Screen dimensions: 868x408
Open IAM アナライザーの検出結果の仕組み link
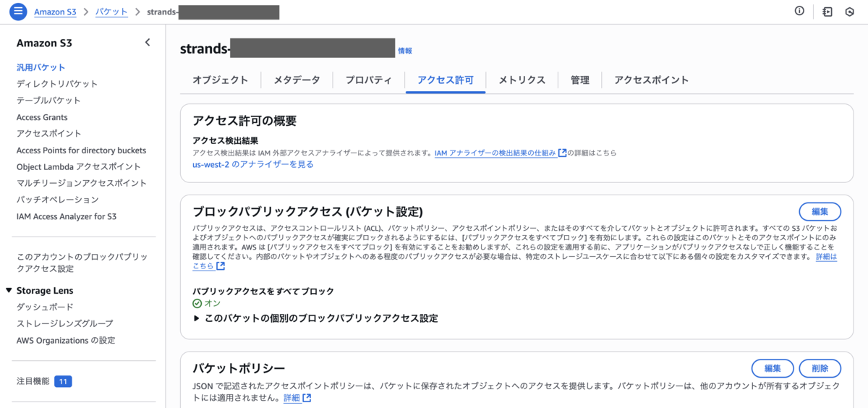[500, 153]
